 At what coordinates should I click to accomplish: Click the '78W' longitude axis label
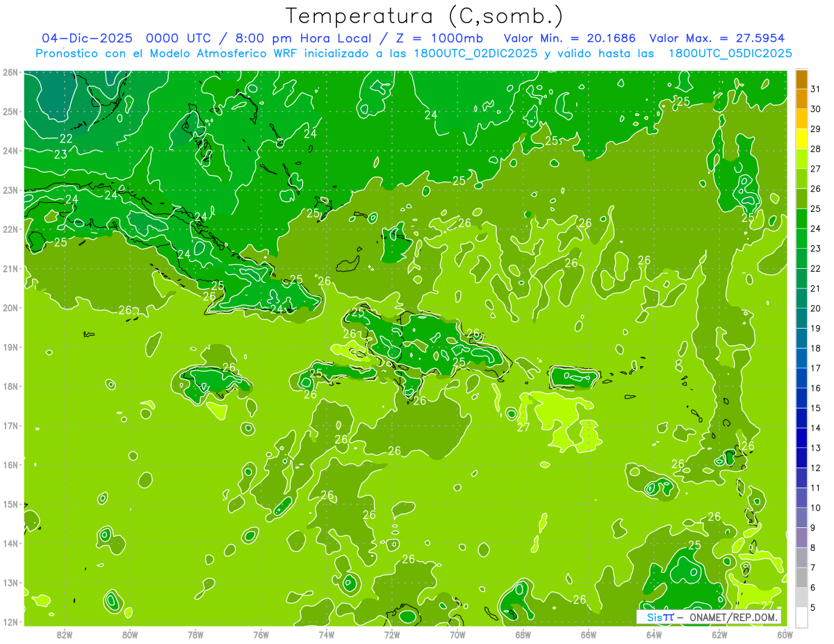pos(195,634)
